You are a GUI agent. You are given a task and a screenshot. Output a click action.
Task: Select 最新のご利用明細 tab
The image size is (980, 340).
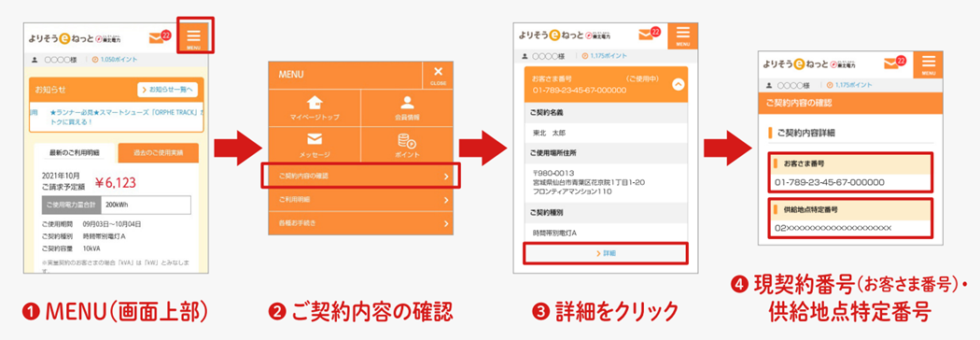coord(75,153)
